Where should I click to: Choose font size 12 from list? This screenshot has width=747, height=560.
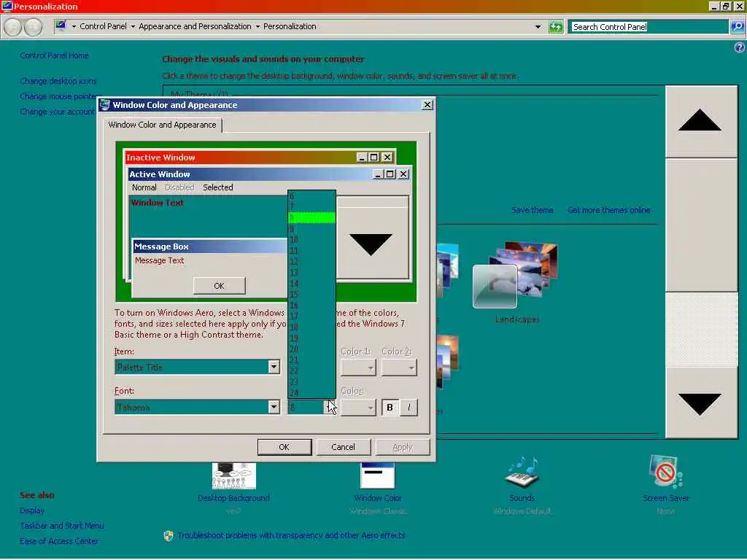(312, 262)
